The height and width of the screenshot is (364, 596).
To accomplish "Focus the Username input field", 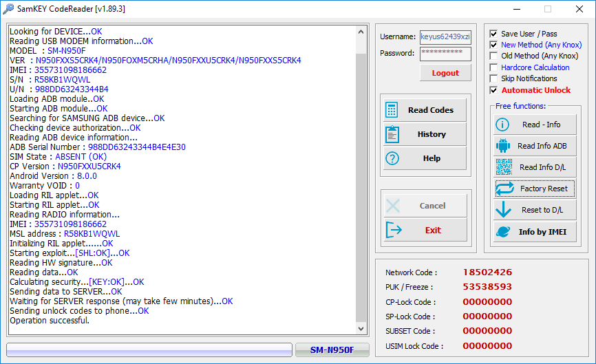I will (445, 37).
